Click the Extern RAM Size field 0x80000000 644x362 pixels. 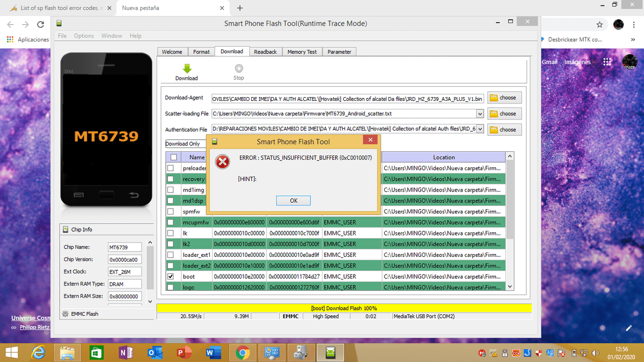(125, 296)
